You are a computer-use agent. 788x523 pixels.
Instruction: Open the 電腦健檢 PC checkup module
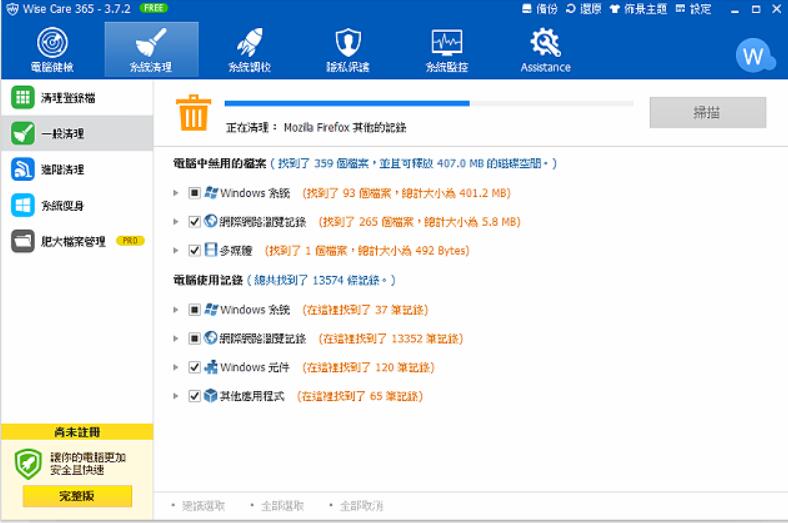pos(52,50)
